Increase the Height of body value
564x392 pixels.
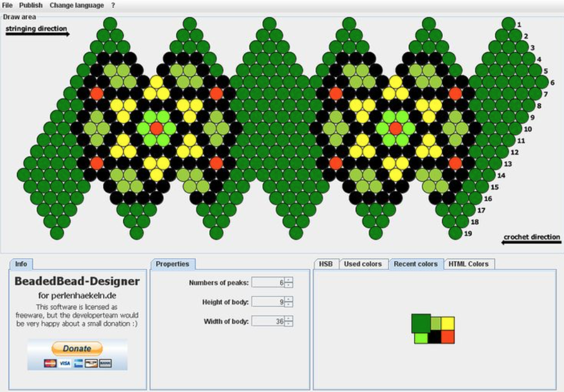(x=289, y=299)
